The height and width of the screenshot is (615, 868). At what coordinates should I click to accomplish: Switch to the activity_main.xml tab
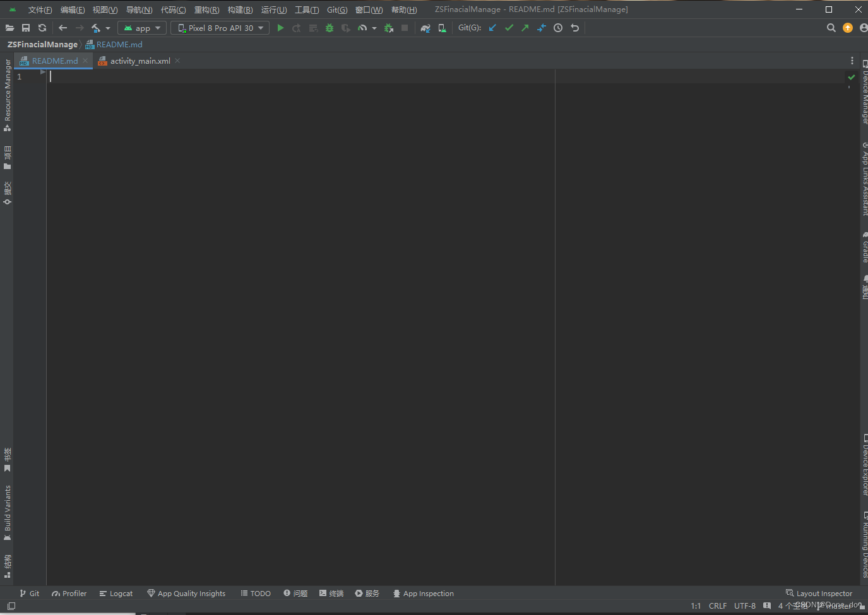[140, 61]
